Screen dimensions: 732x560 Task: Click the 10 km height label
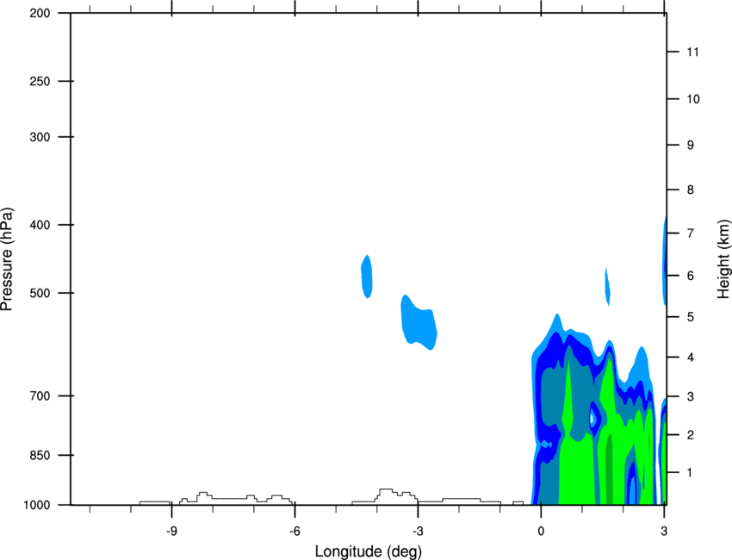click(x=692, y=99)
